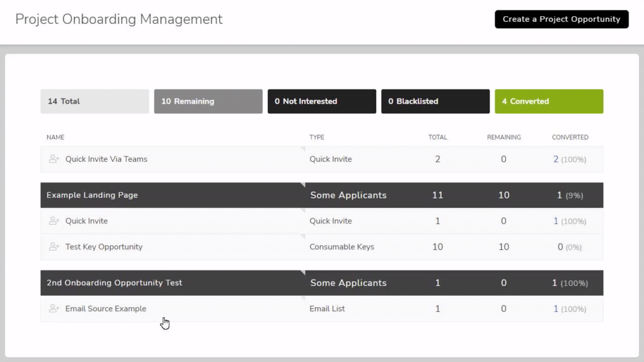
Task: Click converted 1 (9%) in Example Landing Page
Action: click(x=570, y=195)
